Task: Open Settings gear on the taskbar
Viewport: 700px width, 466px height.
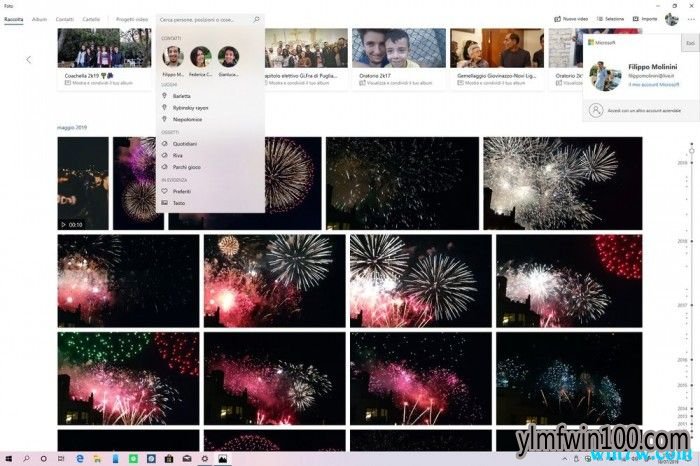Action: tap(205, 458)
